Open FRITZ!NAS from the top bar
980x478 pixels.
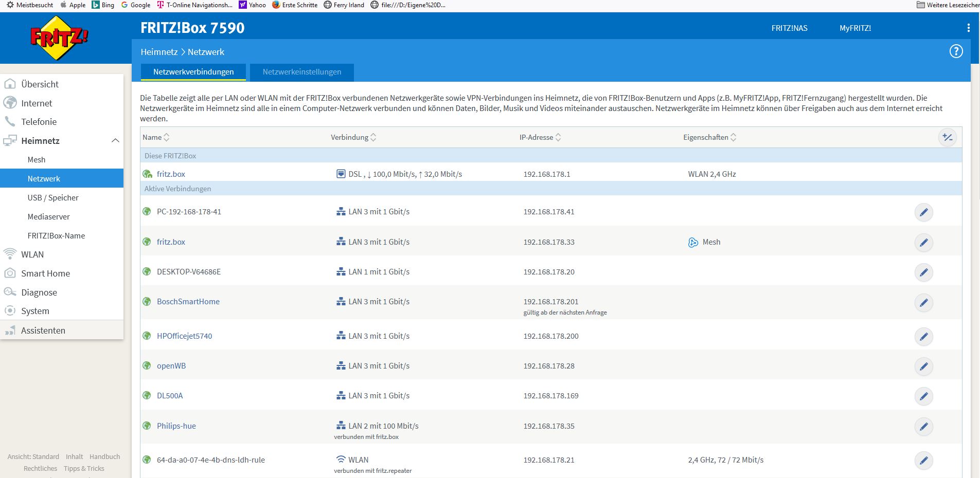[789, 28]
